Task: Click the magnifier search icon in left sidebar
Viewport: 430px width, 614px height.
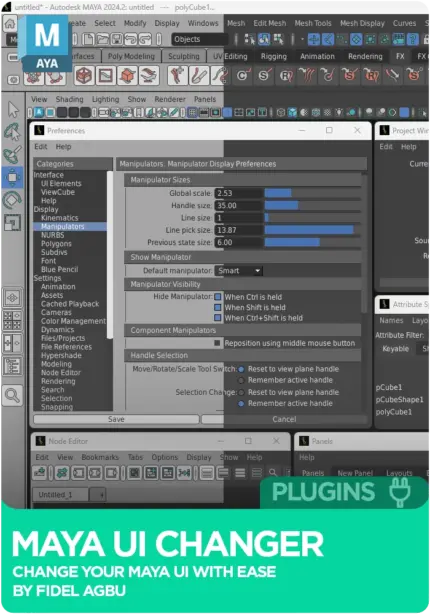Action: pyautogui.click(x=12, y=395)
